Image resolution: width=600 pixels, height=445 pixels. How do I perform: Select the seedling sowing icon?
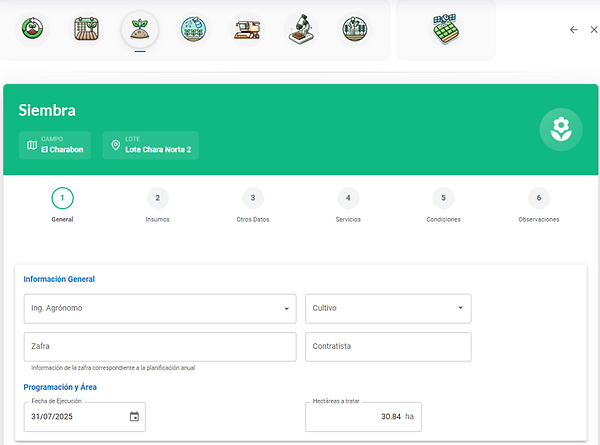(x=140, y=29)
